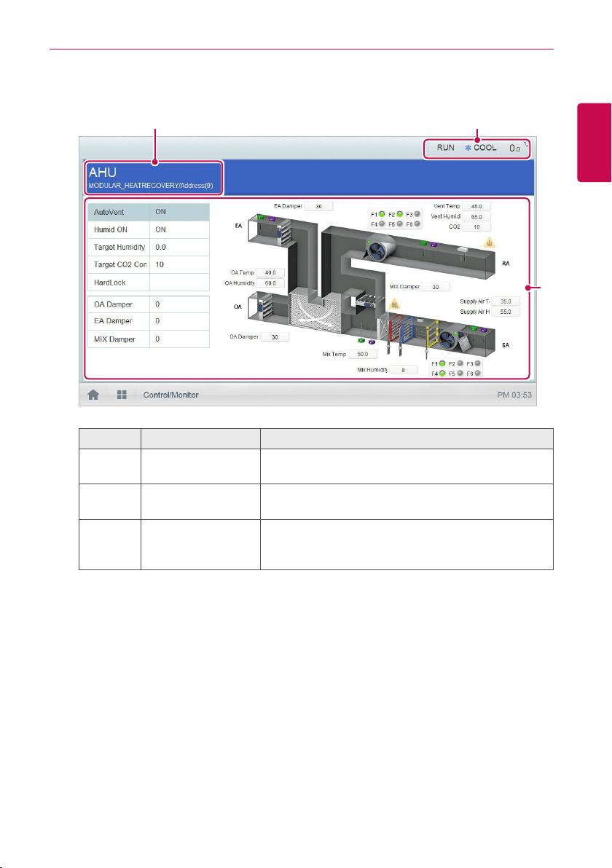
Task: Click the SA duct label
Action: (x=506, y=345)
